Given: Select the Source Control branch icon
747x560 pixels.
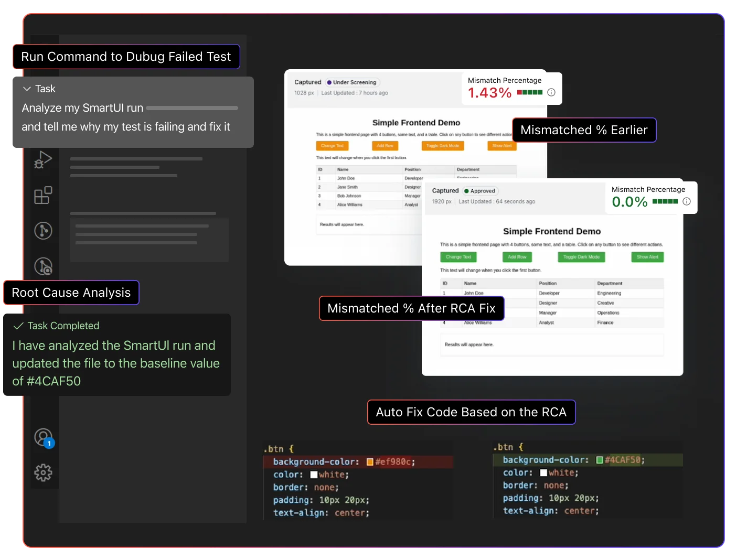Looking at the screenshot, I should [x=44, y=230].
